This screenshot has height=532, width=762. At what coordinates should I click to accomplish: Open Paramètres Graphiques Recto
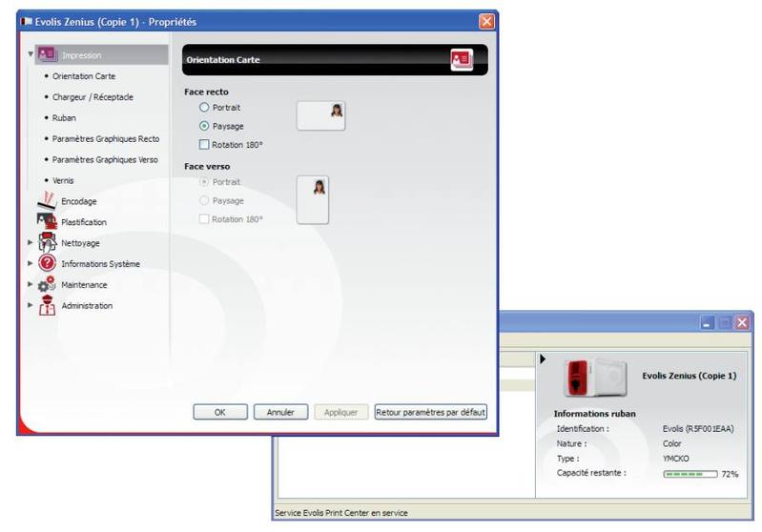106,139
